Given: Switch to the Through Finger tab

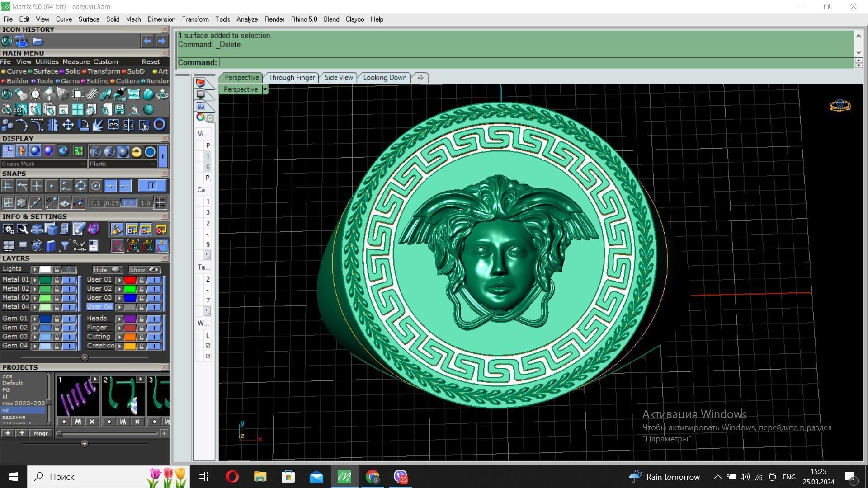Looking at the screenshot, I should tap(292, 78).
